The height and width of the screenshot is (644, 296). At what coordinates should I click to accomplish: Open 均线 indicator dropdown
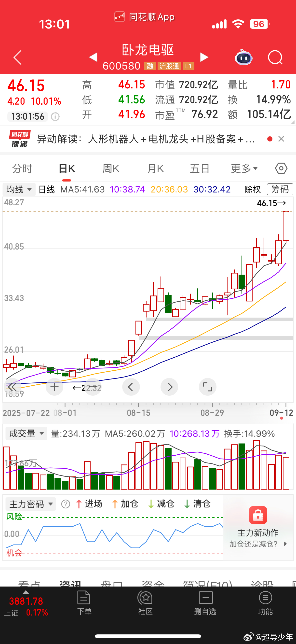(x=19, y=189)
